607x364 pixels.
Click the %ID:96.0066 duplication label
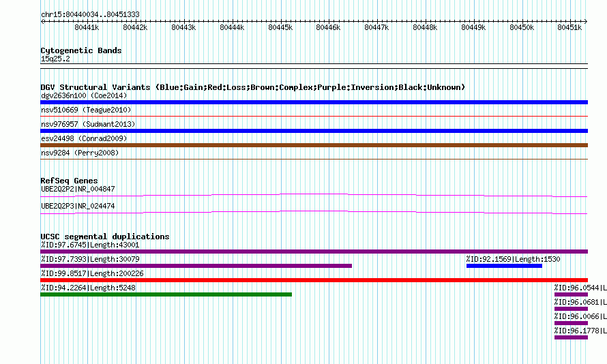580,316
